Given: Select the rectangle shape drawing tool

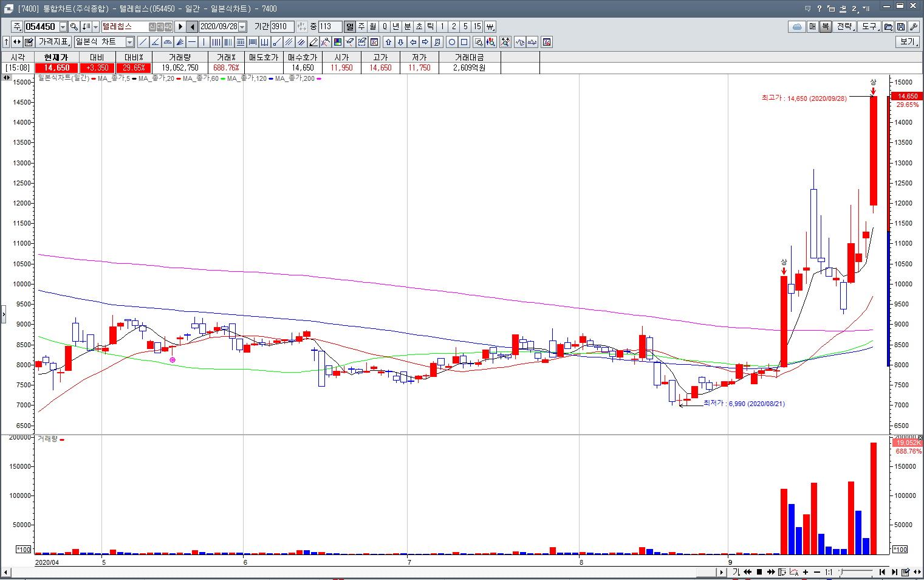Looking at the screenshot, I should [464, 42].
